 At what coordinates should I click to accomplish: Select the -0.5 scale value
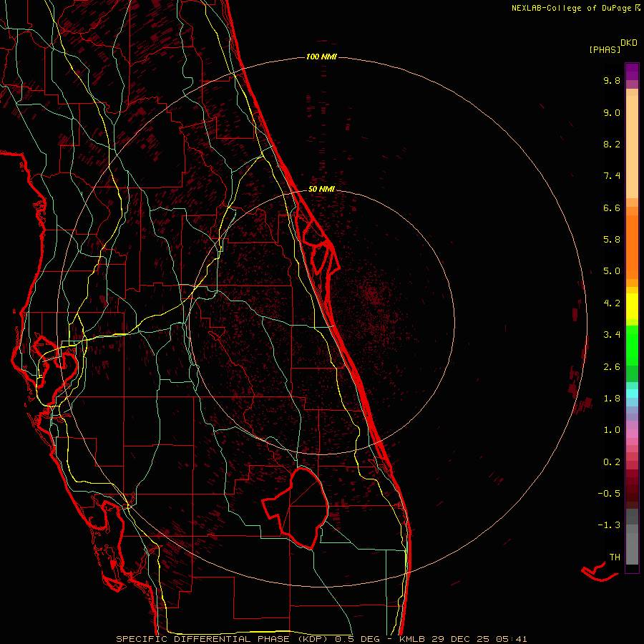point(609,494)
